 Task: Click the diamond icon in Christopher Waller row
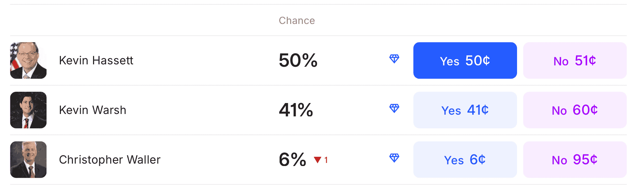[x=394, y=158]
